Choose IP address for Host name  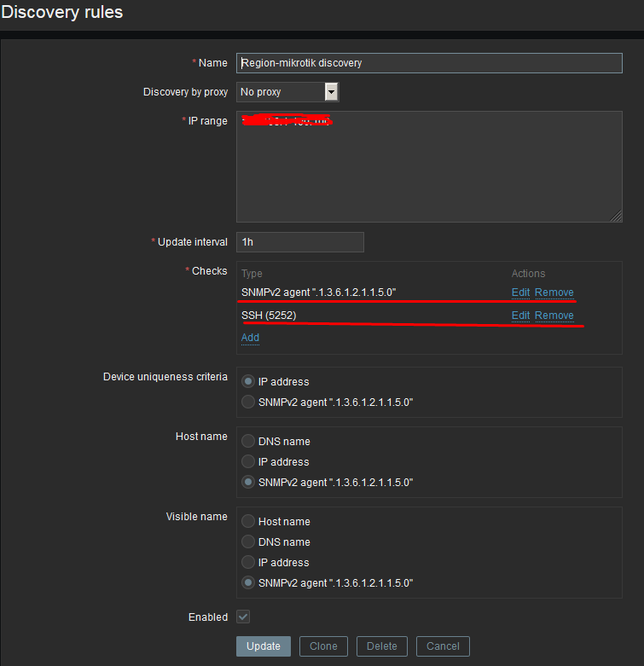(x=248, y=462)
